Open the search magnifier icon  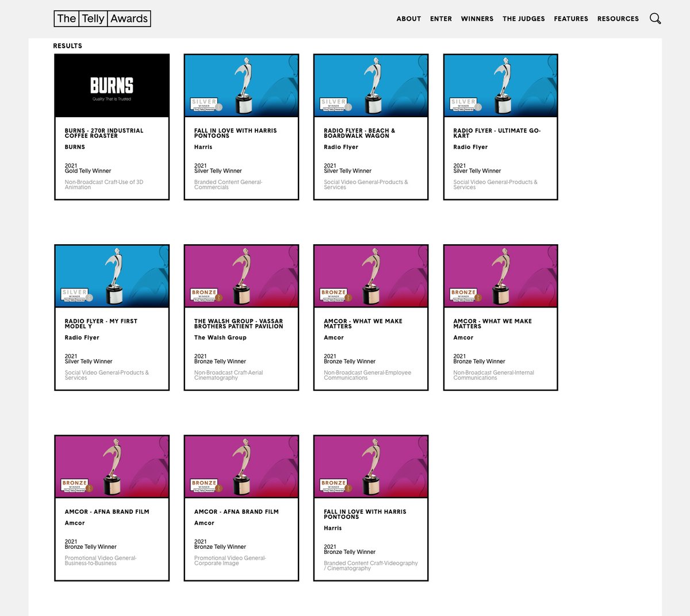pos(655,18)
